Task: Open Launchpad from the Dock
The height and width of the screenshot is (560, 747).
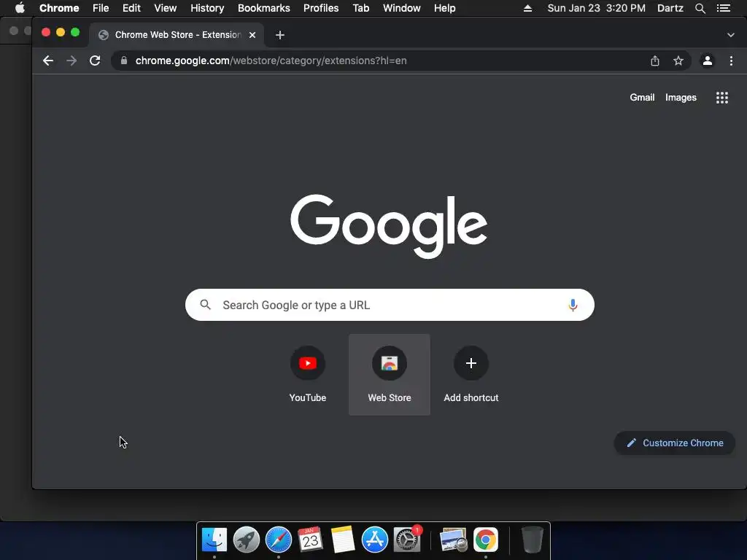Action: click(x=247, y=540)
